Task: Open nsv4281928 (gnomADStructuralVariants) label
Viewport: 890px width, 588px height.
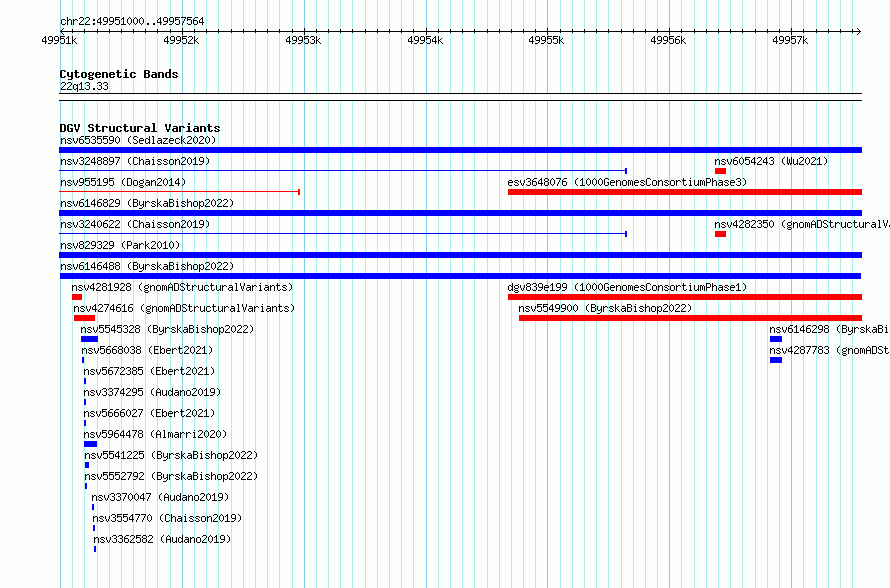Action: pos(182,287)
